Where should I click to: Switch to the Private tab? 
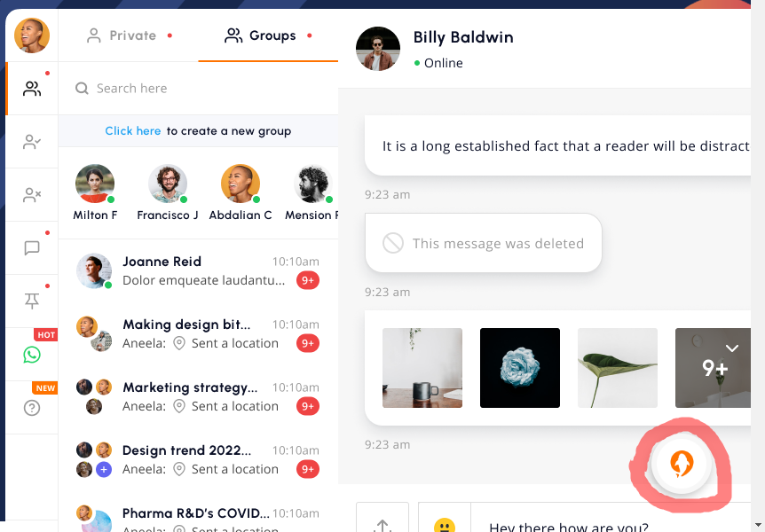point(129,35)
